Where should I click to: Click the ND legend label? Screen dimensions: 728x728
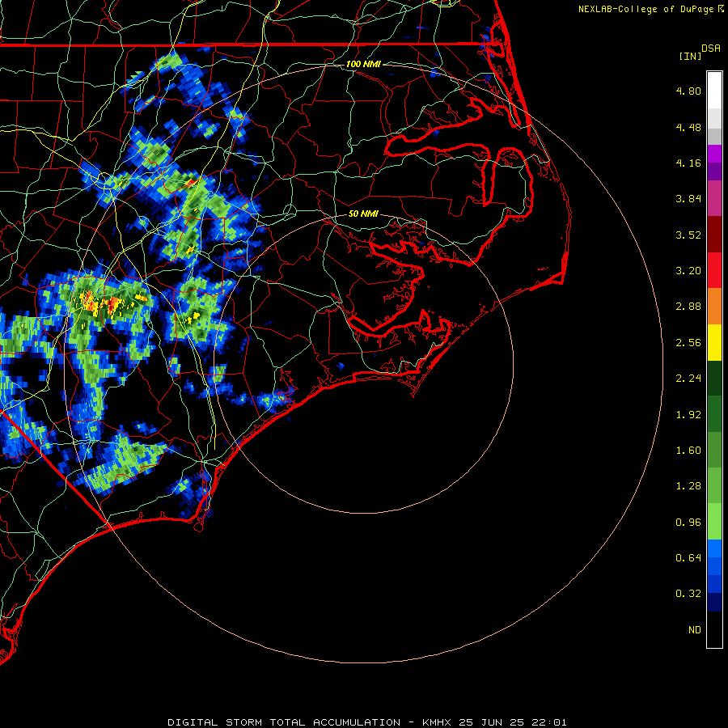tap(695, 629)
